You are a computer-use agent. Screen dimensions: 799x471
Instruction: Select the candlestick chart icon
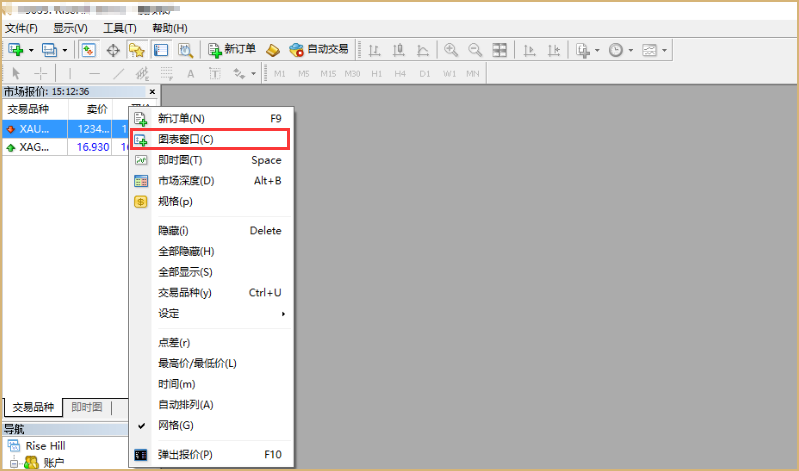(x=399, y=49)
